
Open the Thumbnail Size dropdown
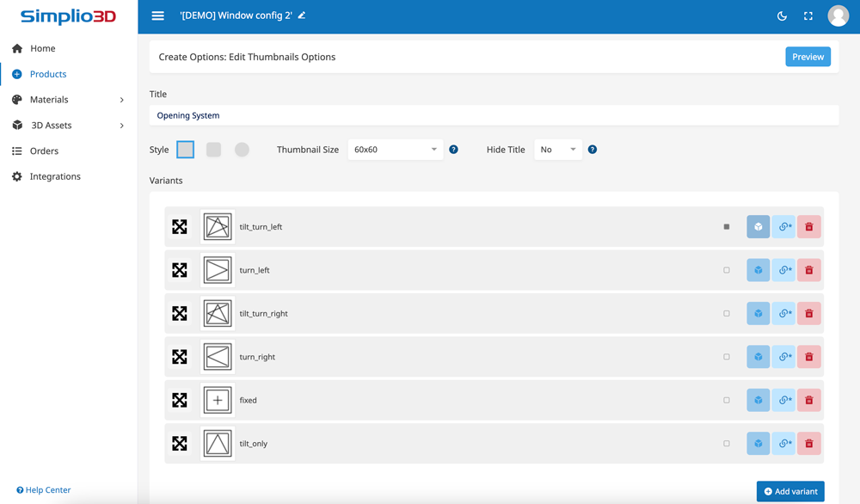point(396,150)
